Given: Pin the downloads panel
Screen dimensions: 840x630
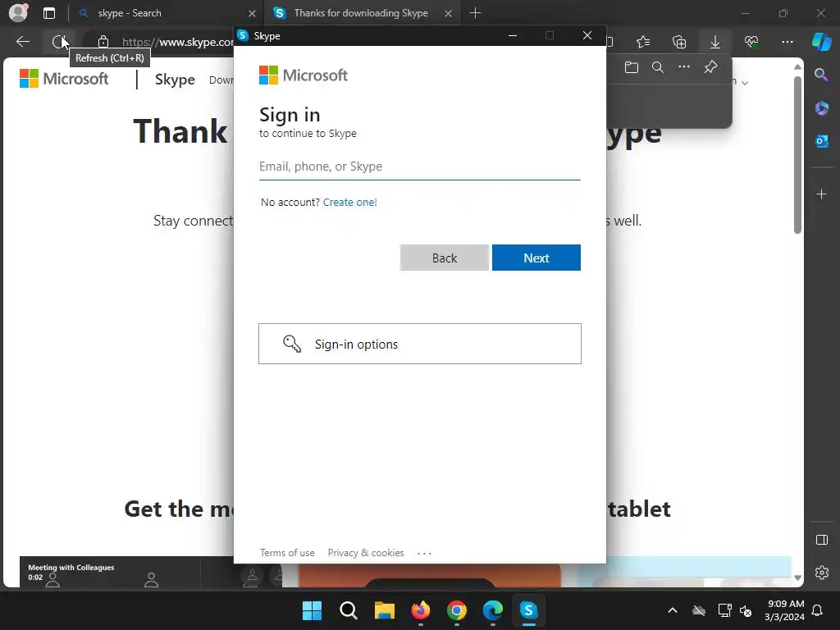Looking at the screenshot, I should [x=710, y=67].
